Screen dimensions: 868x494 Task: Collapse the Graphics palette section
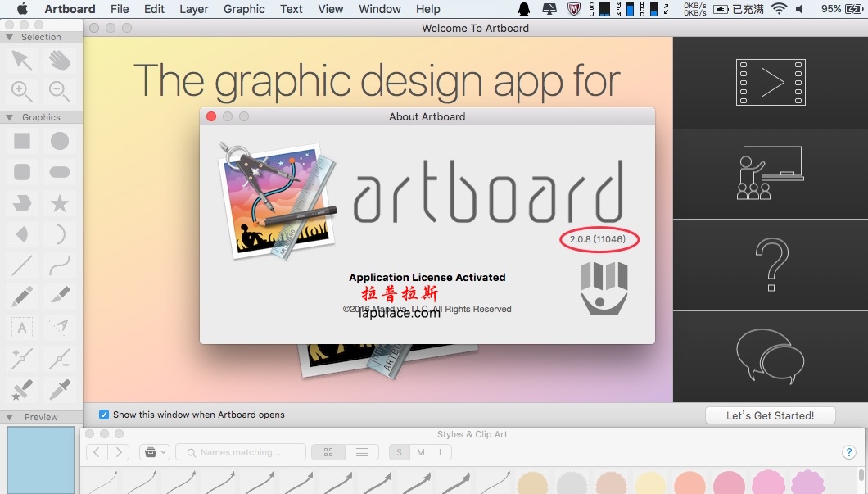[9, 117]
